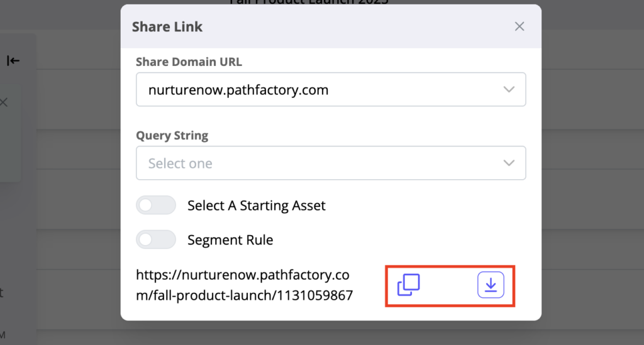Select the nurturenow.pathfactory.com domain value
This screenshot has width=644, height=345.
coord(238,90)
